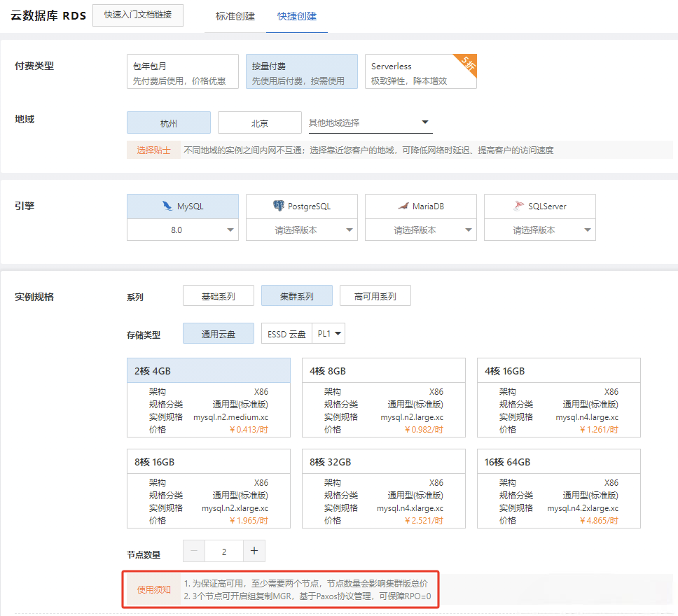The width and height of the screenshot is (678, 616).
Task: Select ESSD 云盘 storage type
Action: click(286, 333)
